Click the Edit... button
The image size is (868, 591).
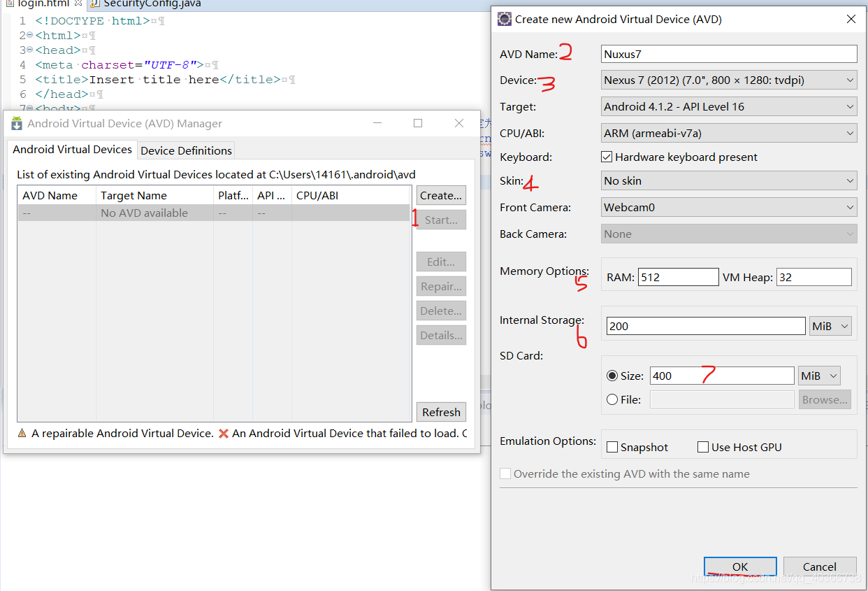(441, 262)
